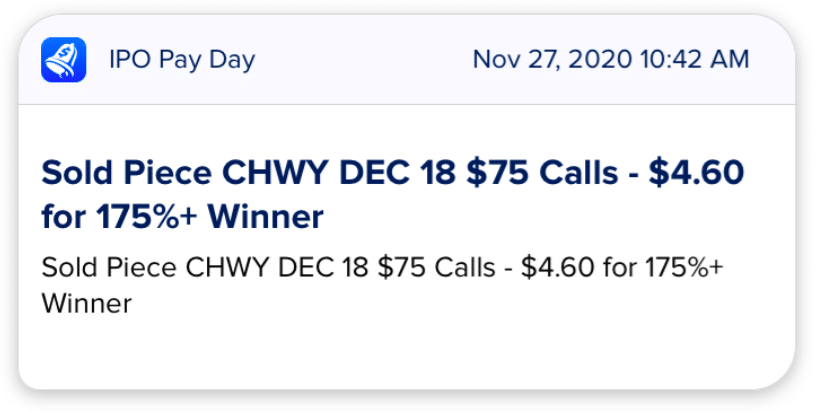The width and height of the screenshot is (822, 412).
Task: Click '10:42 AM' time in header
Action: (x=694, y=59)
